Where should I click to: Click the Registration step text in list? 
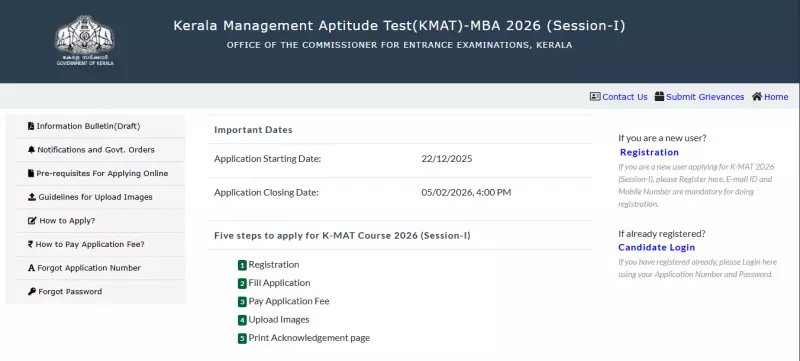pos(274,265)
